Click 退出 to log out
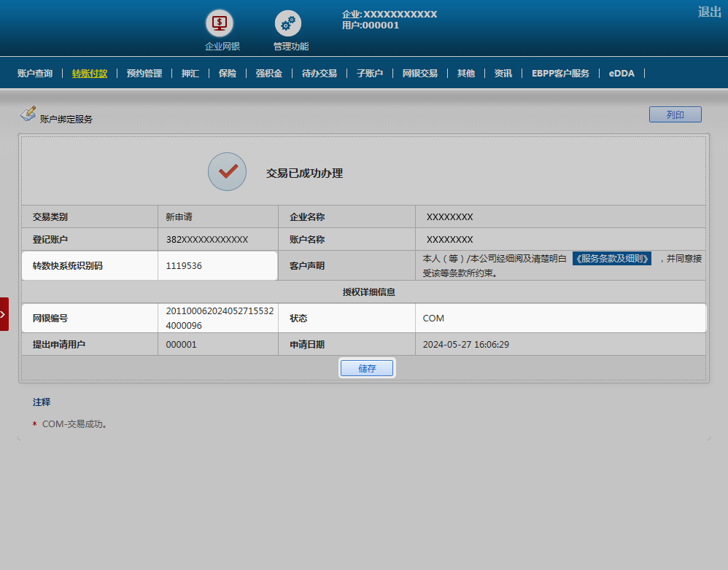 pos(709,12)
